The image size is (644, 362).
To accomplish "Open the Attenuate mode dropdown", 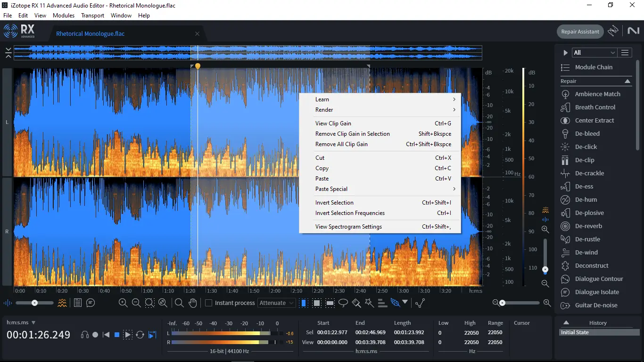I will pyautogui.click(x=277, y=303).
